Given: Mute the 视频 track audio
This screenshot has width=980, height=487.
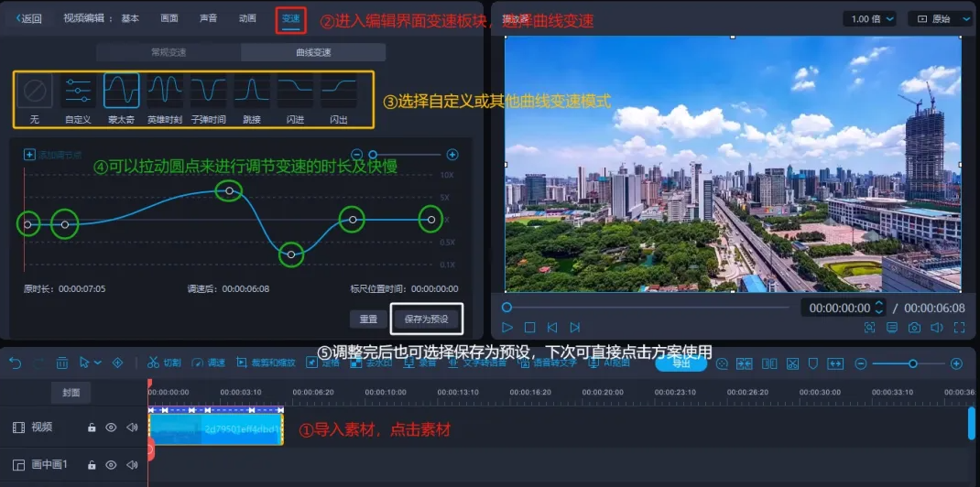Looking at the screenshot, I should point(132,427).
